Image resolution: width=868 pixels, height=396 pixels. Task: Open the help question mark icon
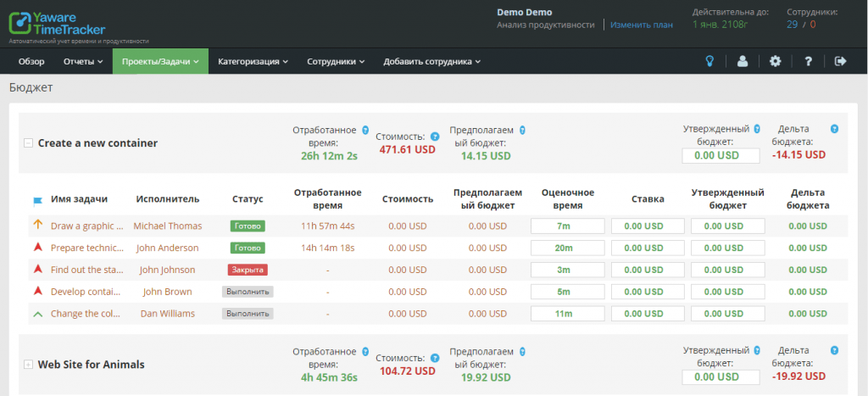point(808,61)
